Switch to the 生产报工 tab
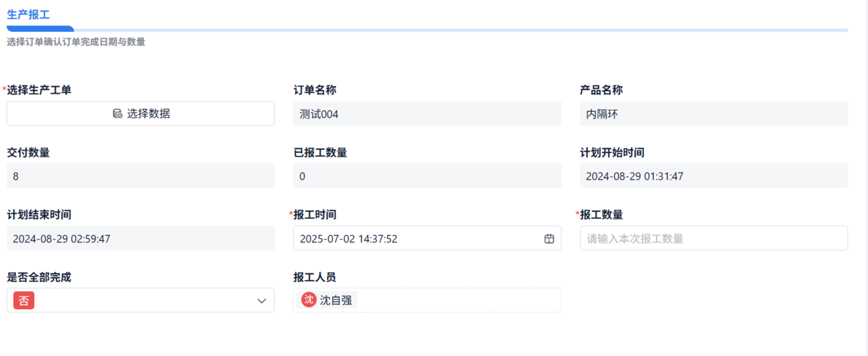The image size is (868, 356). click(28, 14)
